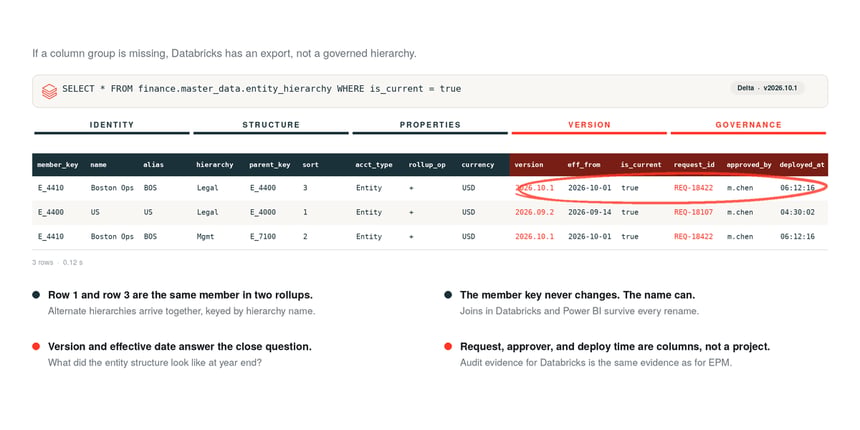Select deployed time 06:12:16 in Mgmt row

coord(797,237)
